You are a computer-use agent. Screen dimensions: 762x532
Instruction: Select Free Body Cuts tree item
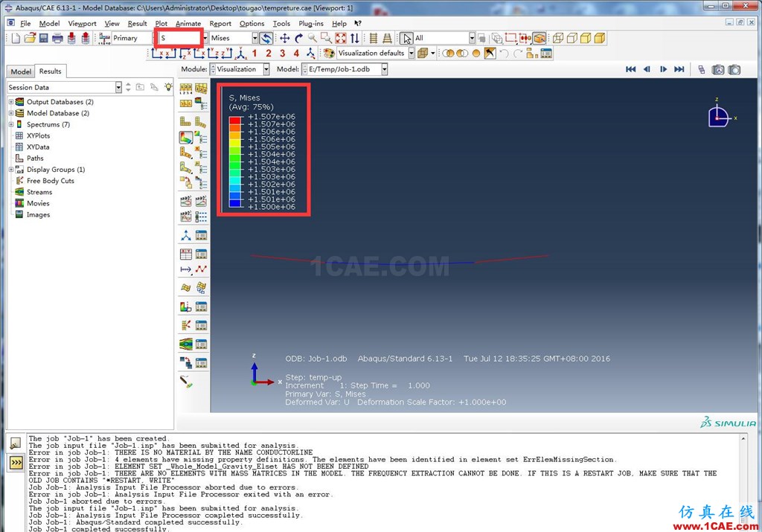[50, 181]
